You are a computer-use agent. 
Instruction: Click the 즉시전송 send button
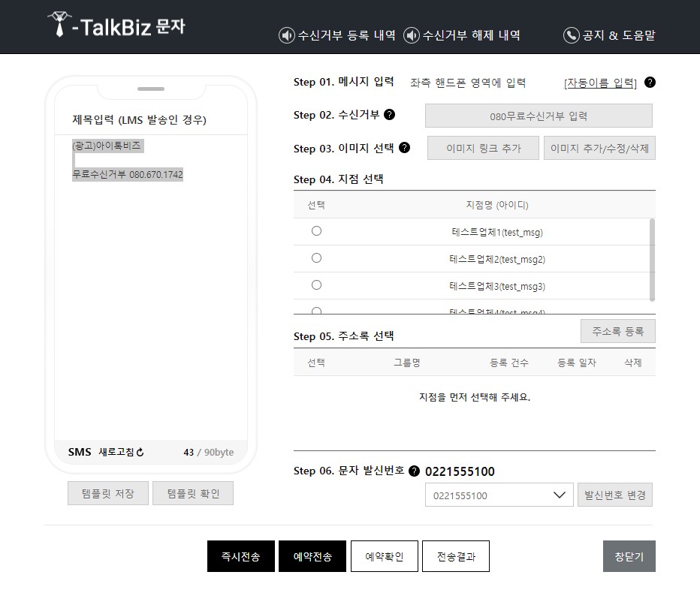(x=240, y=555)
